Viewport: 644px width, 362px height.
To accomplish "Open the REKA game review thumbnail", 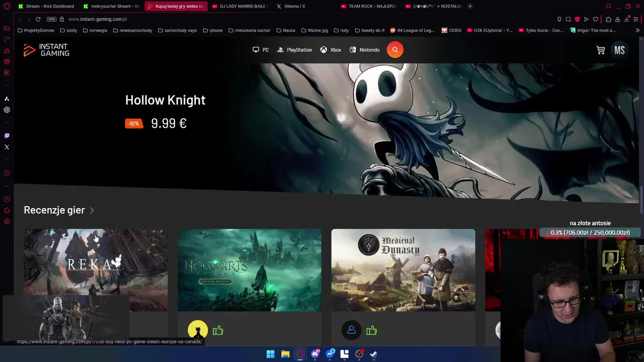I will 96,270.
